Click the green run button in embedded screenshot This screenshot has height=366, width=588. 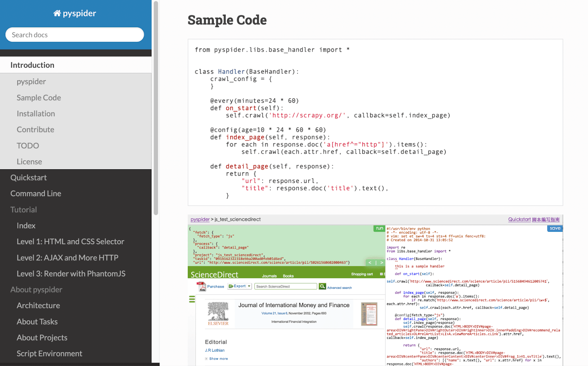(379, 228)
